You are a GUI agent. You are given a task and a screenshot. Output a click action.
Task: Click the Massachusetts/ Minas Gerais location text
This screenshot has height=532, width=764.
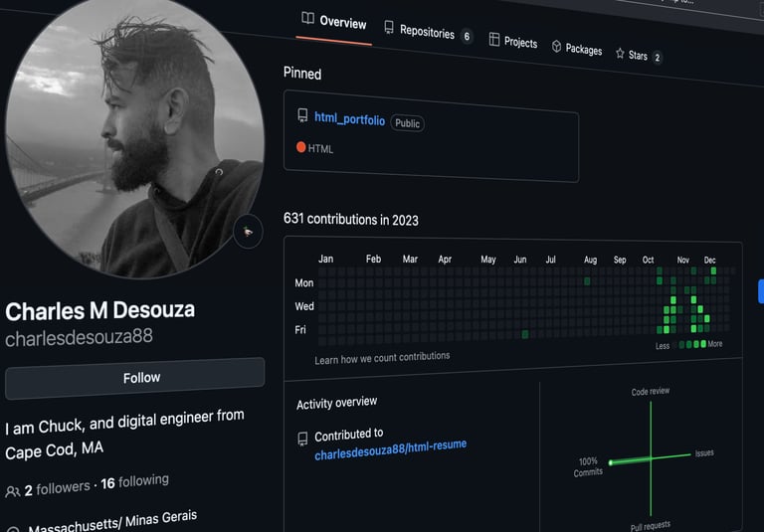click(x=112, y=522)
